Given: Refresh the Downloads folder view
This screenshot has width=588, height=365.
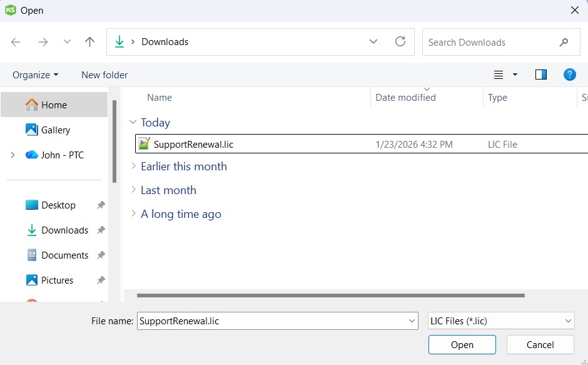Looking at the screenshot, I should pyautogui.click(x=400, y=42).
